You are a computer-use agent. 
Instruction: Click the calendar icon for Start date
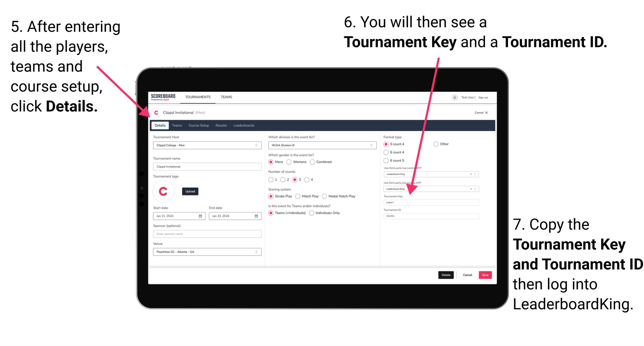pos(200,216)
